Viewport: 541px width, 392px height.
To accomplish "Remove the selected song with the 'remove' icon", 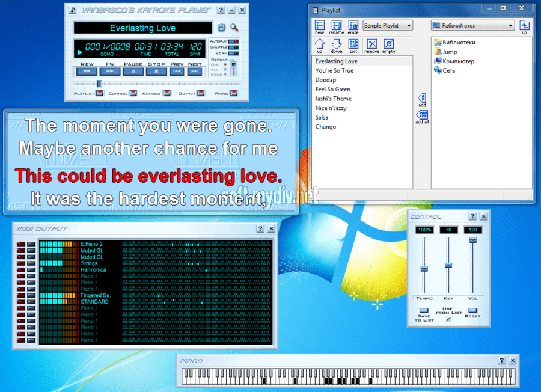I will coord(371,44).
